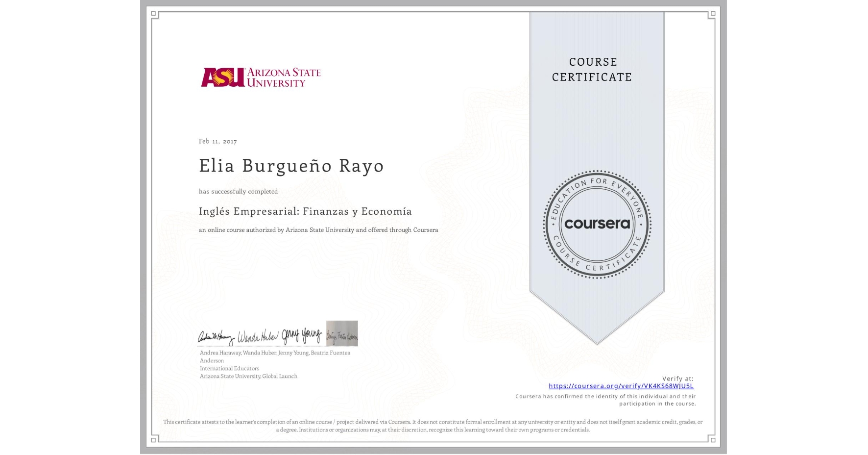Click the Arizona State University logo

(x=261, y=77)
